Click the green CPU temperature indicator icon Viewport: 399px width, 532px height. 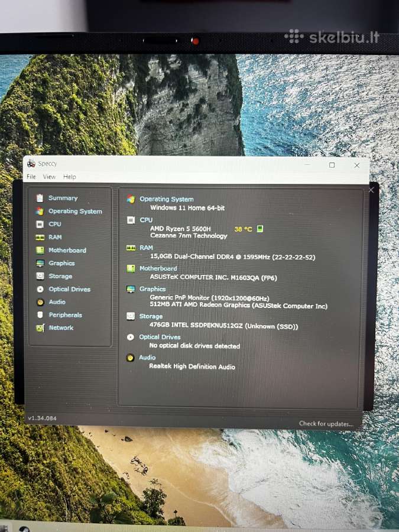pyautogui.click(x=260, y=229)
